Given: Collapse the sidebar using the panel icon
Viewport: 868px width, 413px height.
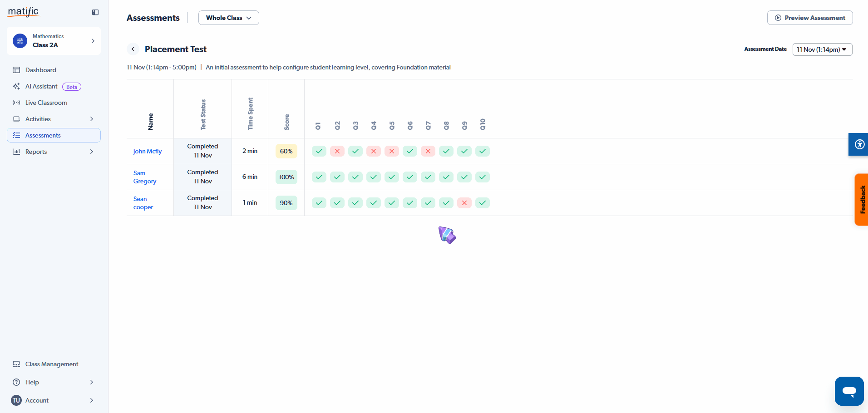Looking at the screenshot, I should pyautogui.click(x=95, y=12).
